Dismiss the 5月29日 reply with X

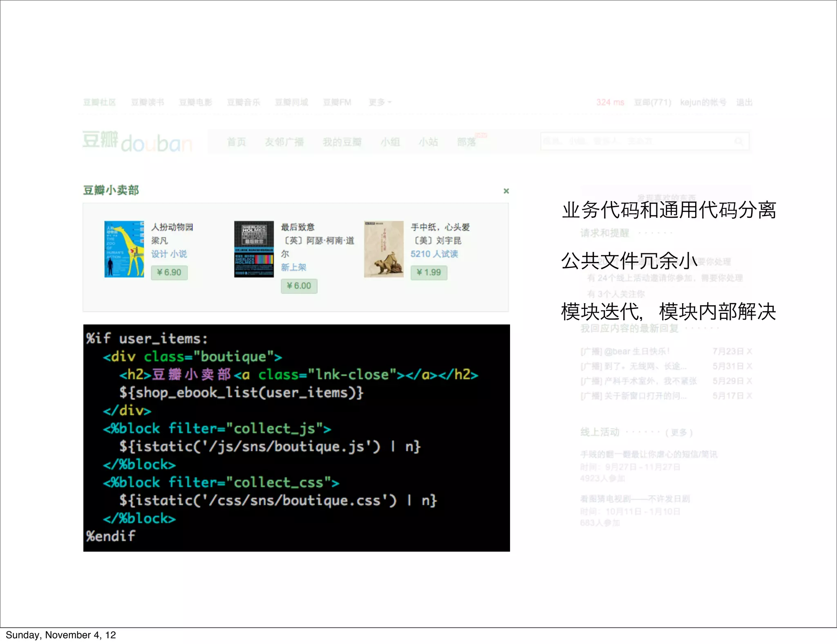pyautogui.click(x=749, y=381)
